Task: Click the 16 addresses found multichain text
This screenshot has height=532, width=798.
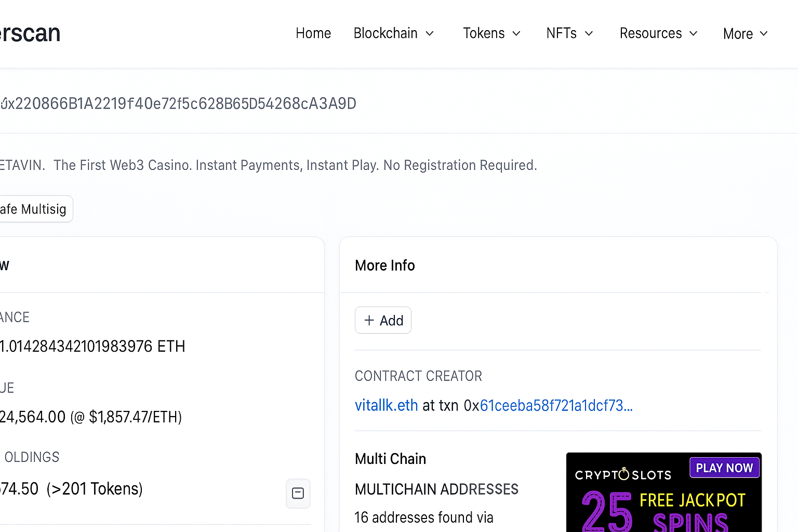Action: (x=423, y=517)
